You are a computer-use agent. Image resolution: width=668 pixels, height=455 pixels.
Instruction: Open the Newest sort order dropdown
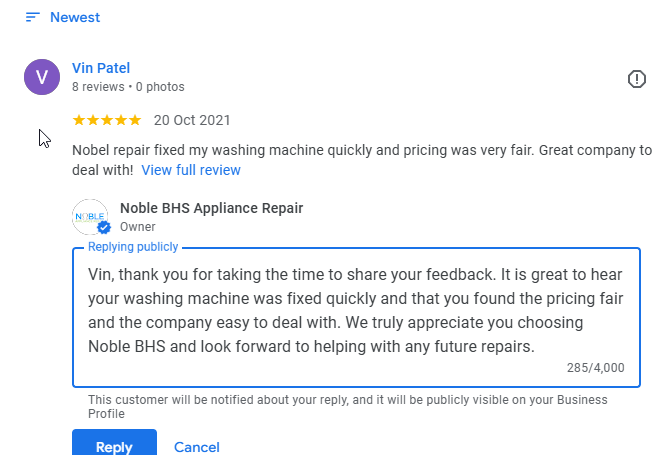point(75,17)
